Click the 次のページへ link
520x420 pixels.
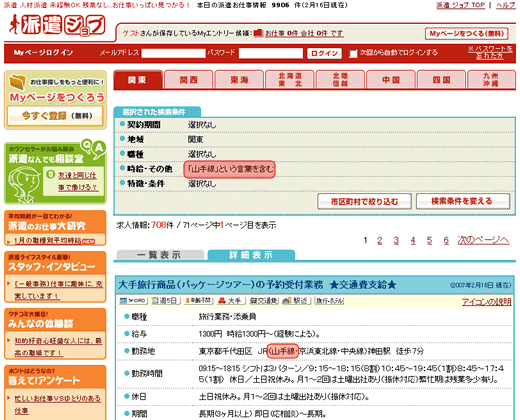(483, 240)
